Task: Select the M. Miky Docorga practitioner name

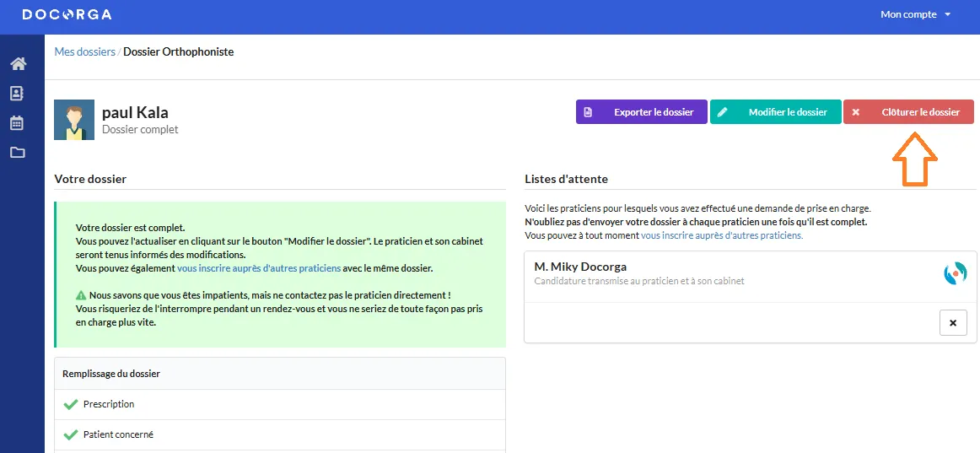Action: pos(580,267)
